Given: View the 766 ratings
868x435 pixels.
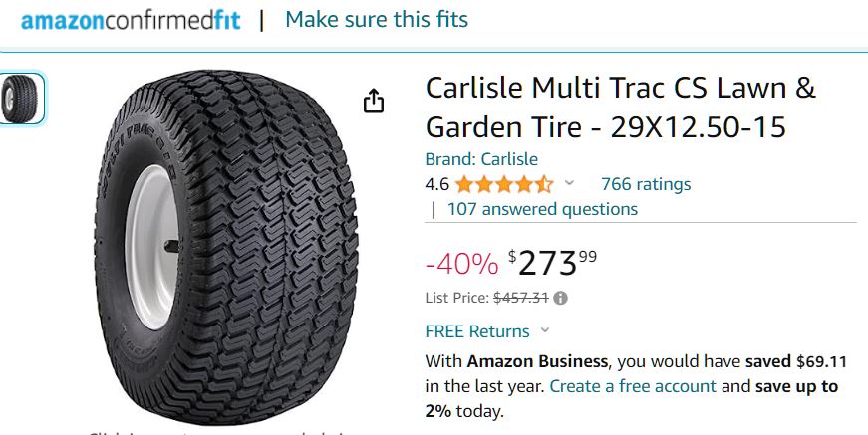Looking at the screenshot, I should tap(646, 184).
